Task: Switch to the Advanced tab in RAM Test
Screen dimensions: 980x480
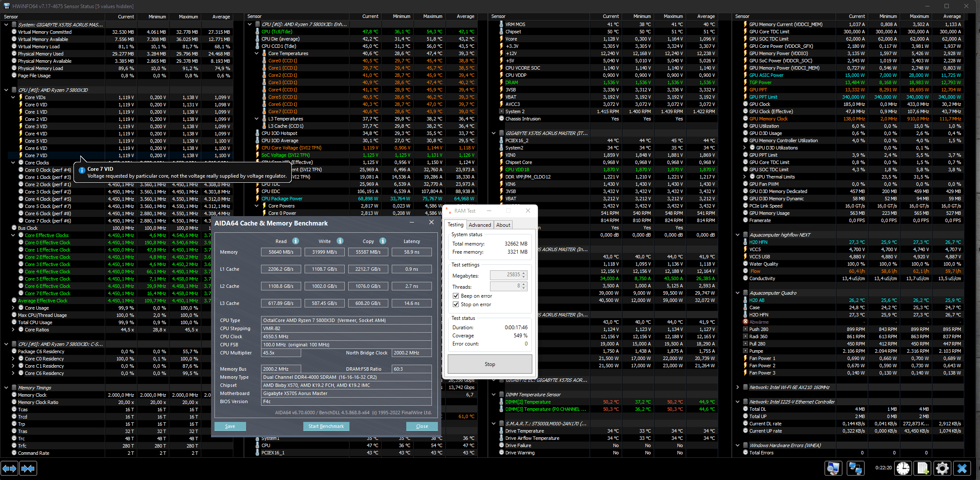Action: click(480, 225)
